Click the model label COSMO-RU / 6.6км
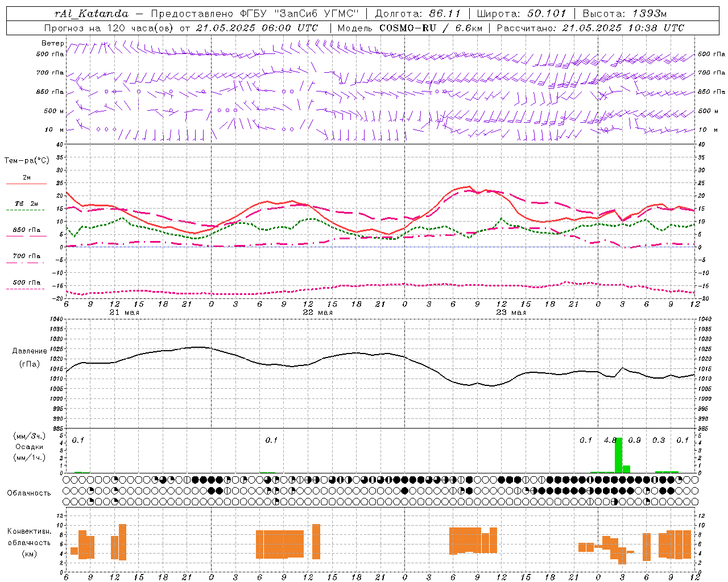This screenshot has height=582, width=728. pyautogui.click(x=431, y=28)
